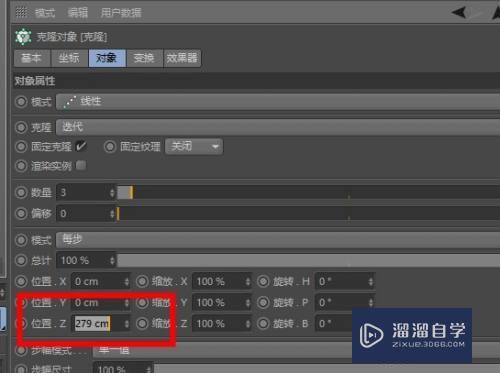Click the animation dot beside 渲染实例
The image size is (500, 373).
pos(21,166)
